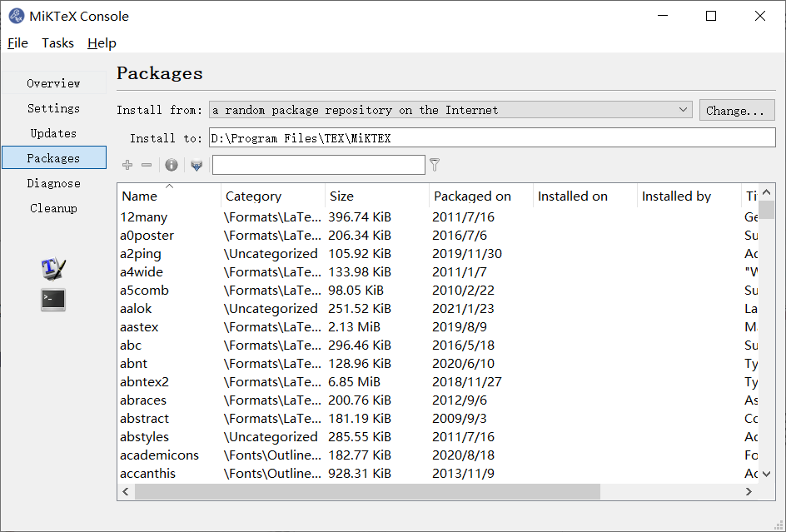Image resolution: width=786 pixels, height=532 pixels.
Task: Click the install package plus icon
Action: [x=127, y=165]
